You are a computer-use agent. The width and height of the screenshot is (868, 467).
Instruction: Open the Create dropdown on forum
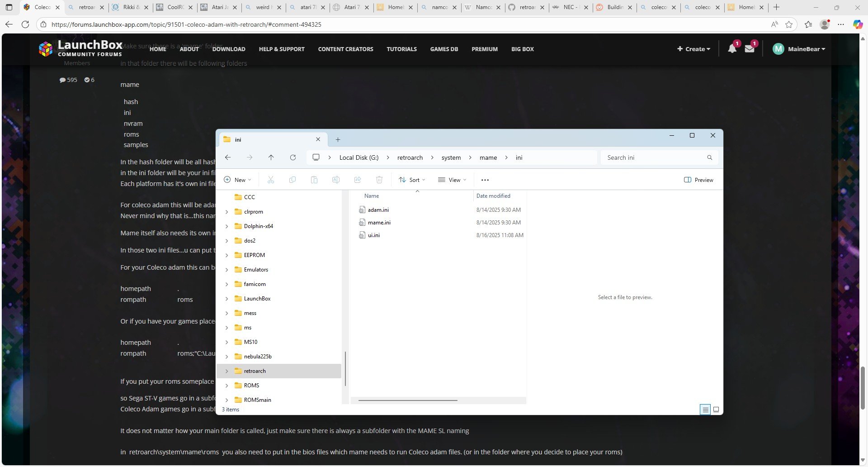694,49
